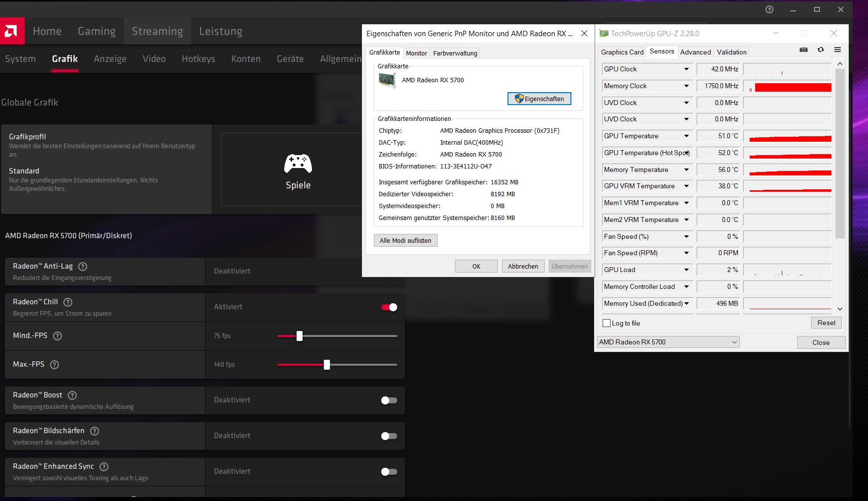This screenshot has height=501, width=868.
Task: Open the Memory Used (Dedicated) dropdown
Action: pos(686,304)
